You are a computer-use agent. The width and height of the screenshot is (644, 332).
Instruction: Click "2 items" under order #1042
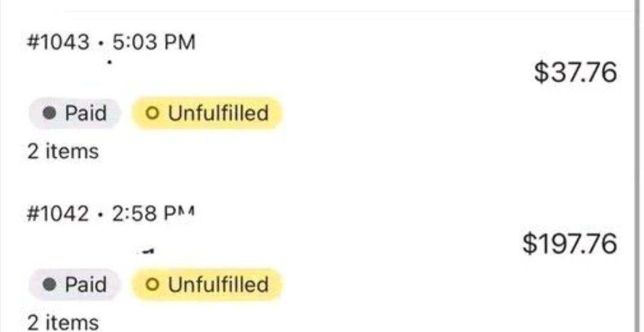coord(63,322)
